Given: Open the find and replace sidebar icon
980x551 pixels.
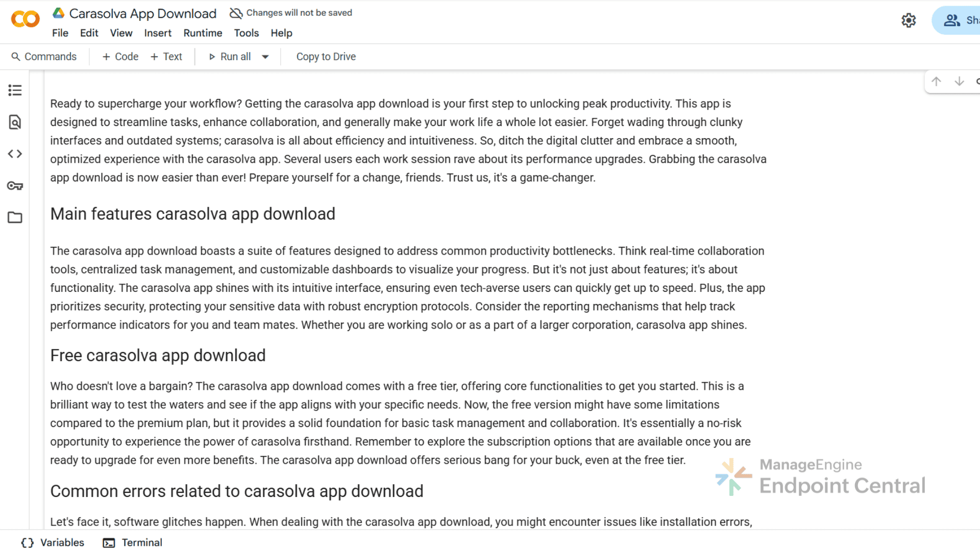Looking at the screenshot, I should point(15,122).
